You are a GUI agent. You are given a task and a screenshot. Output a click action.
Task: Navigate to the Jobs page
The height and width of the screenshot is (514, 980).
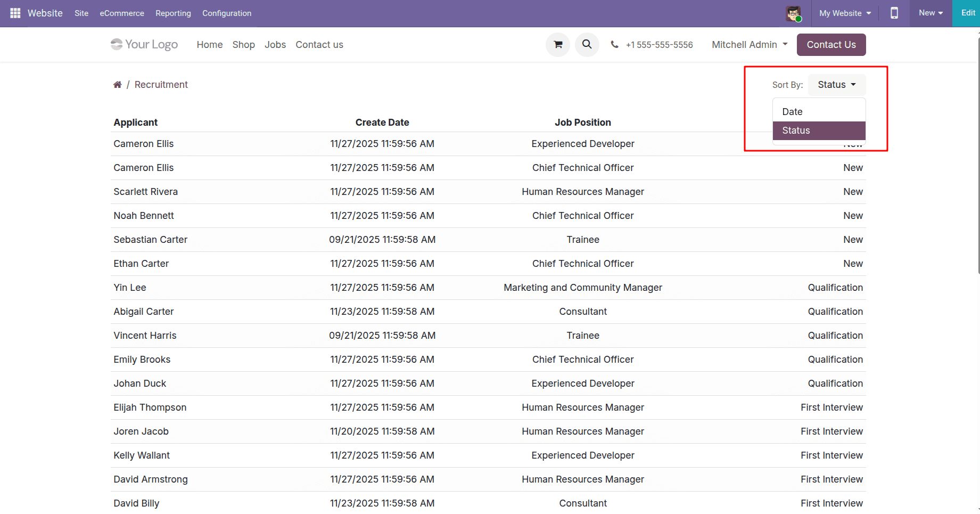[275, 45]
